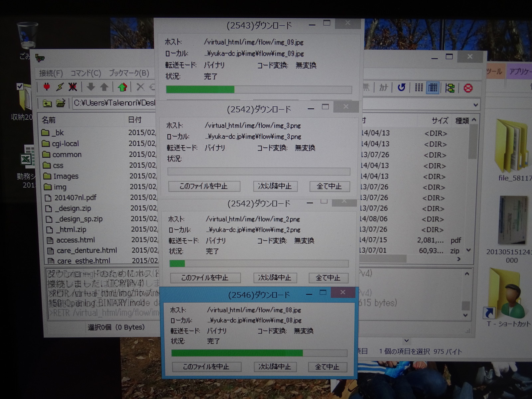This screenshot has height=399, width=532.
Task: Select the 201407nl.pdf file icon
Action: point(48,198)
